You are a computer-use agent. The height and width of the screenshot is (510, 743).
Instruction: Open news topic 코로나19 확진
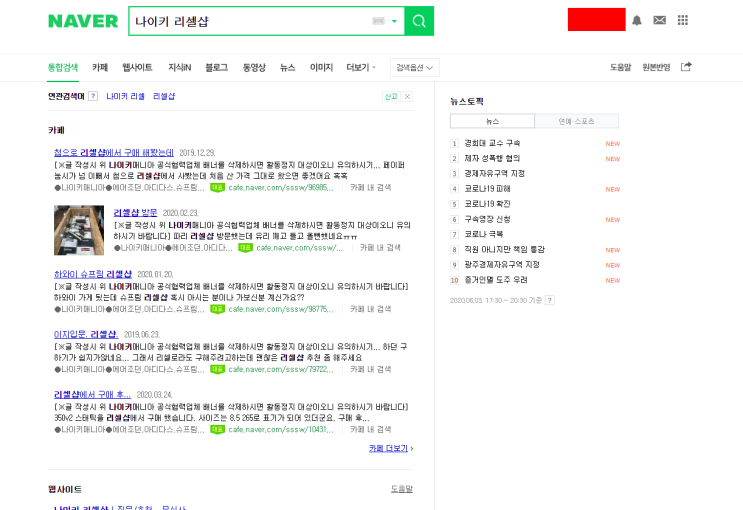pyautogui.click(x=487, y=204)
